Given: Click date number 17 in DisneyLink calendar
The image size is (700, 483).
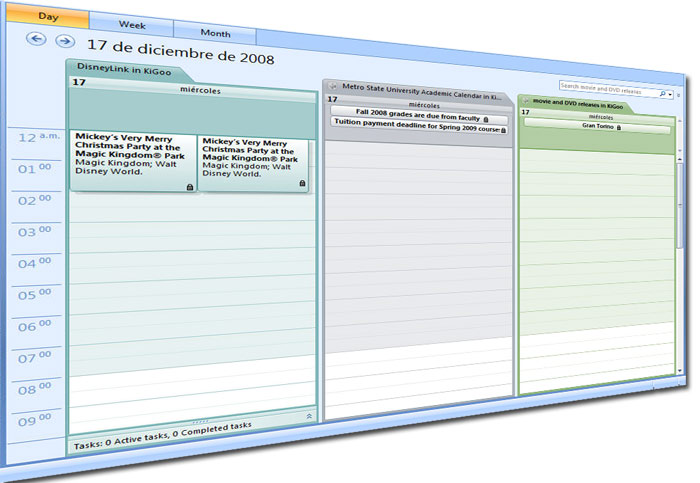Looking at the screenshot, I should (79, 82).
